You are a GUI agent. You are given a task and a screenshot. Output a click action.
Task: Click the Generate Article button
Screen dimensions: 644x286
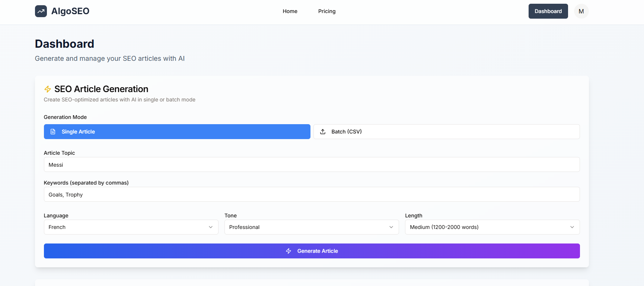point(312,251)
